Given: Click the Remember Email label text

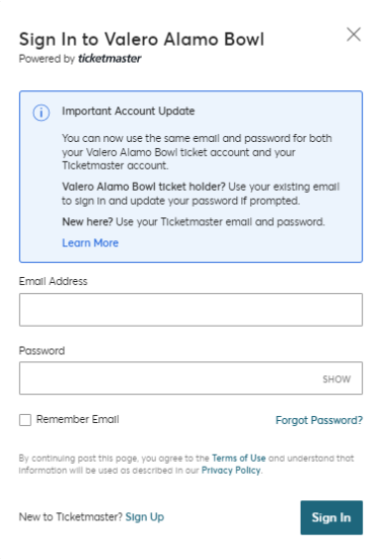Looking at the screenshot, I should point(78,419).
